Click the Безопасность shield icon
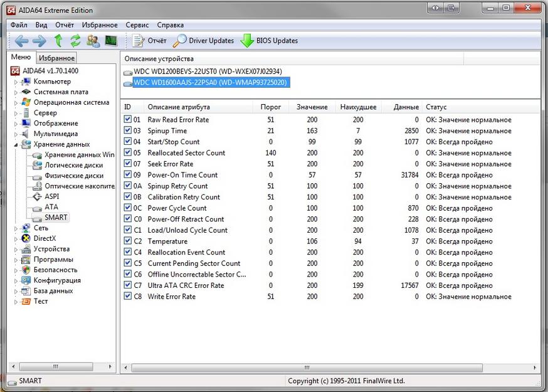The image size is (548, 392). coord(26,270)
